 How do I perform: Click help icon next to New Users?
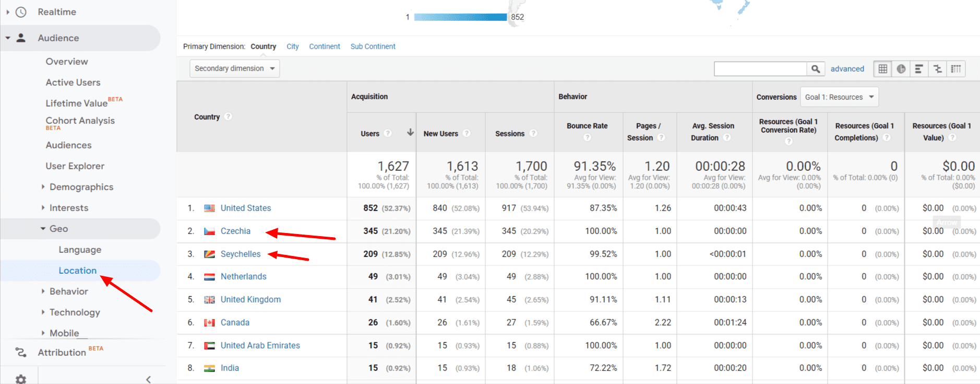point(467,133)
